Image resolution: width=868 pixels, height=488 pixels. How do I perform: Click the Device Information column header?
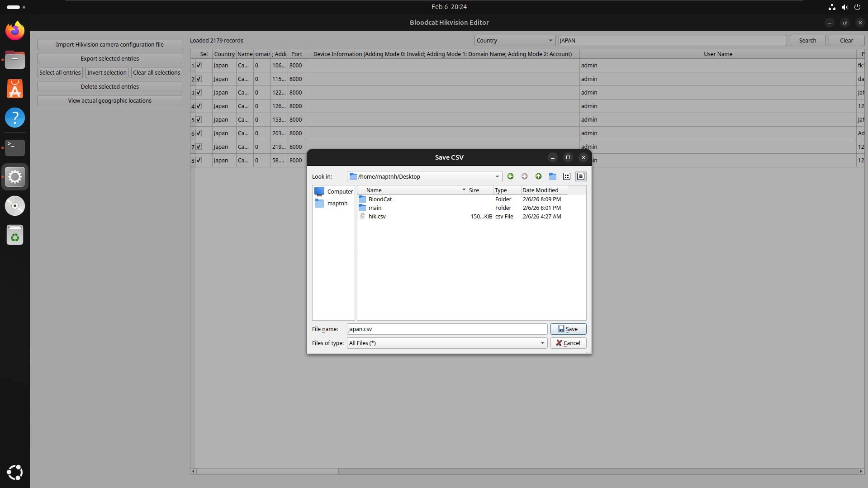(x=442, y=54)
